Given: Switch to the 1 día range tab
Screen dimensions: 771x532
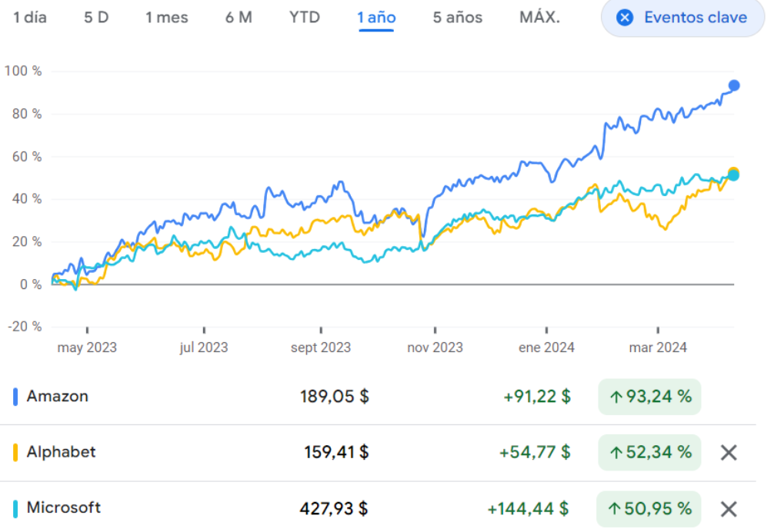Looking at the screenshot, I should tap(30, 18).
